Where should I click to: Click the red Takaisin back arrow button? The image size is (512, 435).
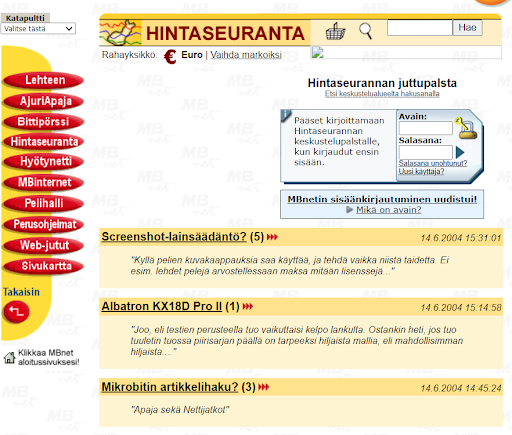pos(16,312)
